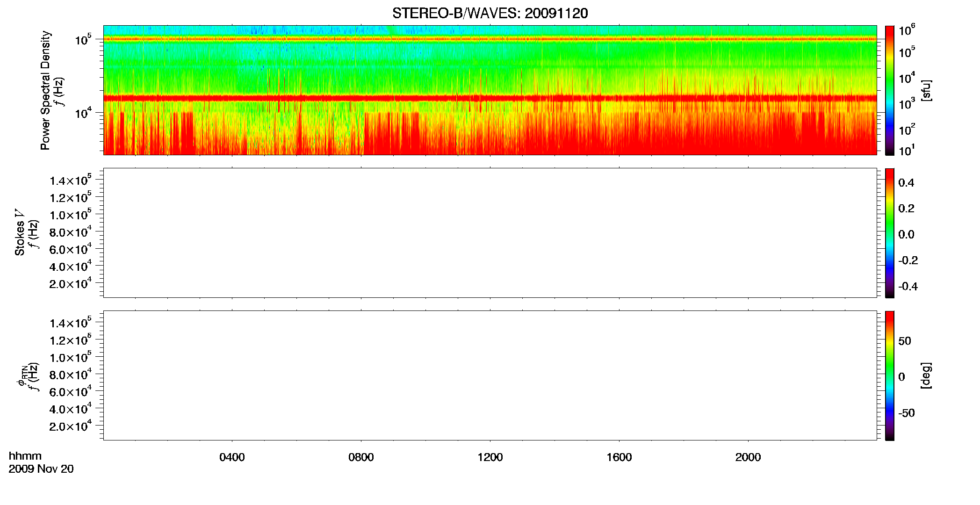Click the hhmm axis format label

tap(25, 456)
